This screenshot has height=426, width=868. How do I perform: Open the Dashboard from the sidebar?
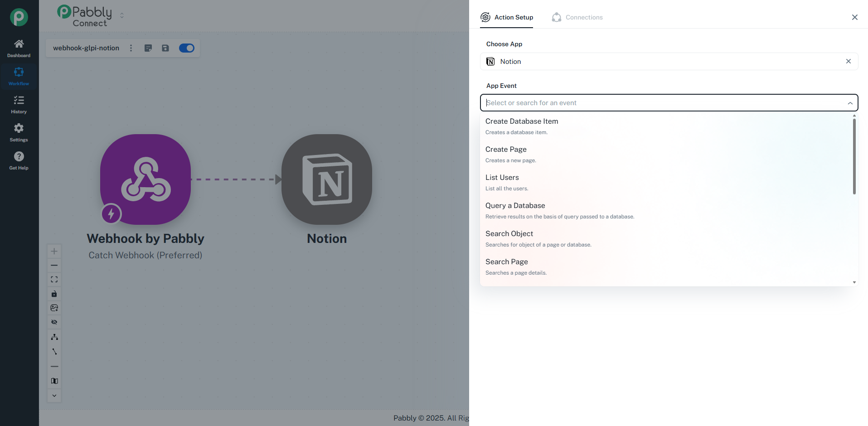[19, 48]
